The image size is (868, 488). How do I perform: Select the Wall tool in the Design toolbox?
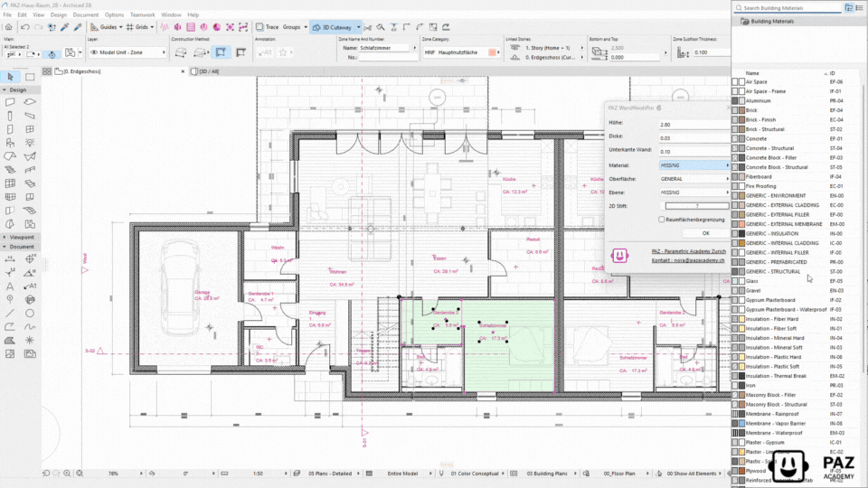coord(10,102)
